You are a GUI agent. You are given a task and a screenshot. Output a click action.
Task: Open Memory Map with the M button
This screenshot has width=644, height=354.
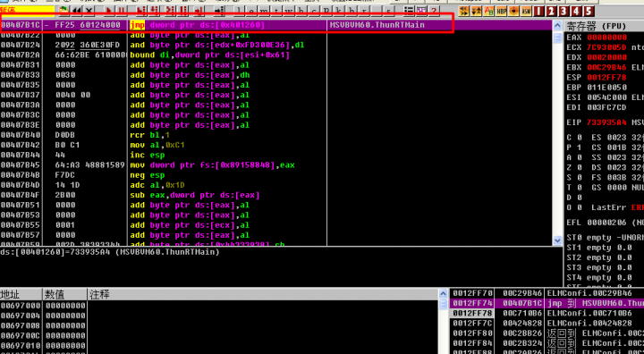pyautogui.click(x=264, y=10)
